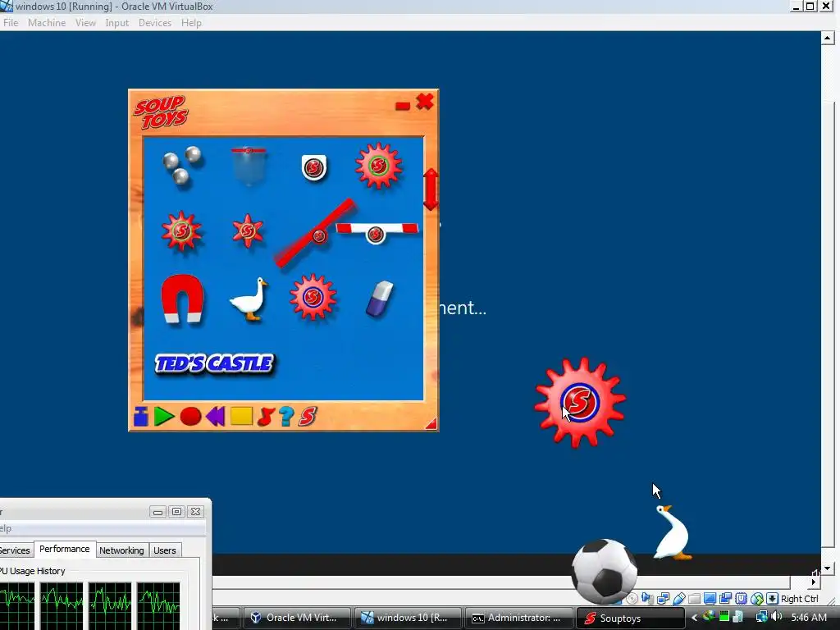Switch to windows 10 Running taskbar button
This screenshot has height=630, width=840.
[409, 618]
